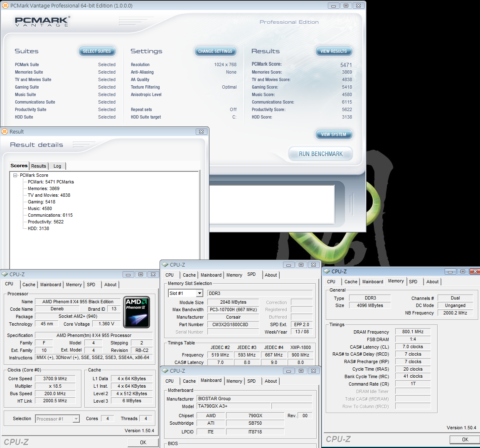Viewport: 480px width, 448px height.
Task: Select 'TV and Movies: 4838' tree row
Action: (49, 195)
